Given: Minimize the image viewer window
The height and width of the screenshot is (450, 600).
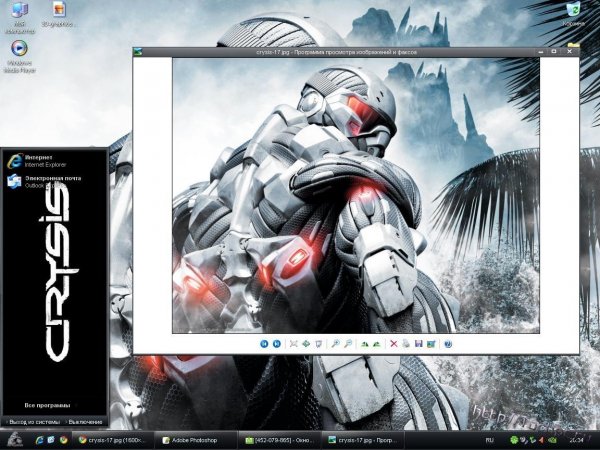Looking at the screenshot, I should (541, 52).
